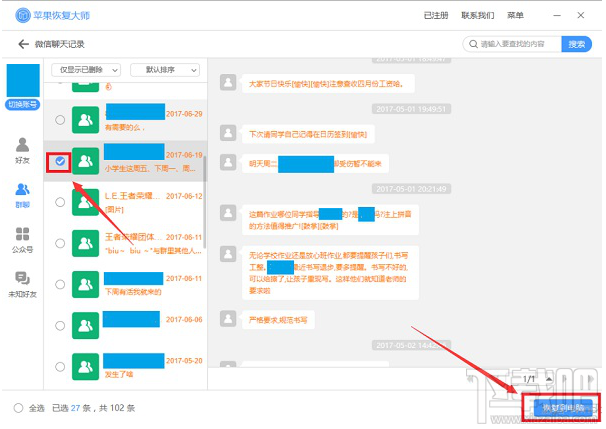Click timestamp 2017-05-01 20:21:49
606x429 pixels.
click(411, 189)
